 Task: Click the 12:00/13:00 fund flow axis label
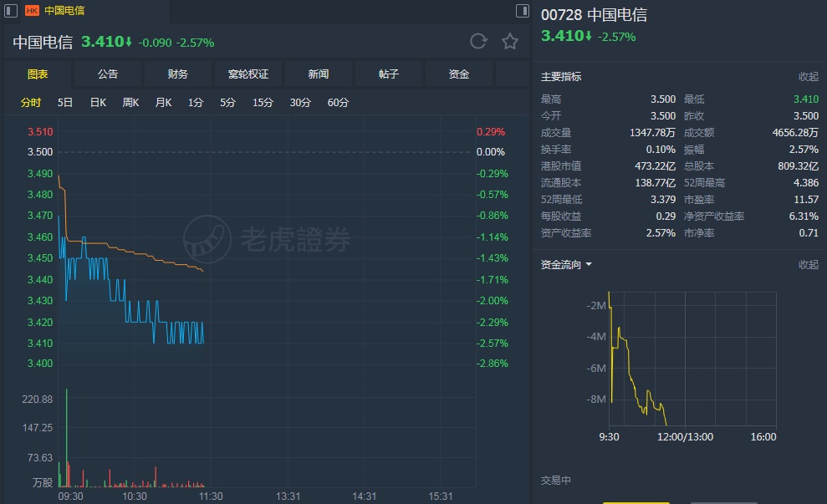pyautogui.click(x=685, y=437)
